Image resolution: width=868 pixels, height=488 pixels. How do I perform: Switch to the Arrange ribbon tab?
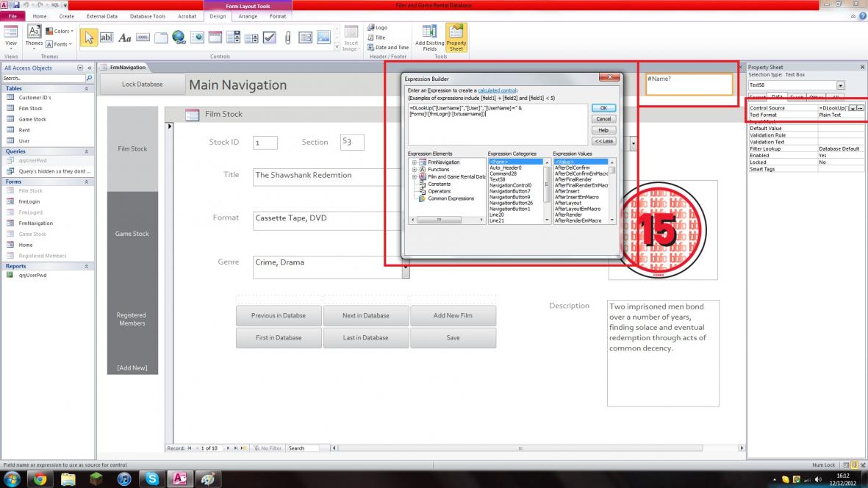click(248, 16)
